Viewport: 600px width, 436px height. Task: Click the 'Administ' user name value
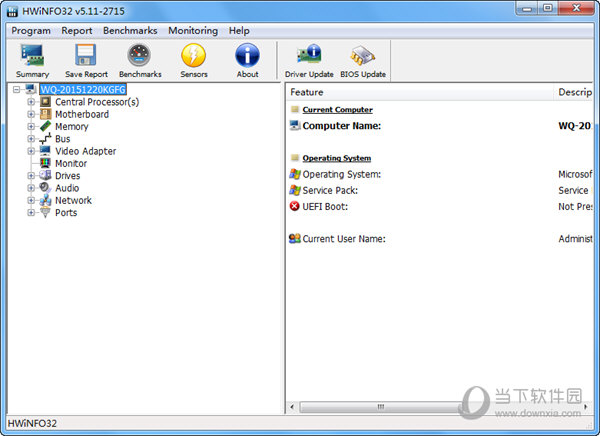(575, 239)
